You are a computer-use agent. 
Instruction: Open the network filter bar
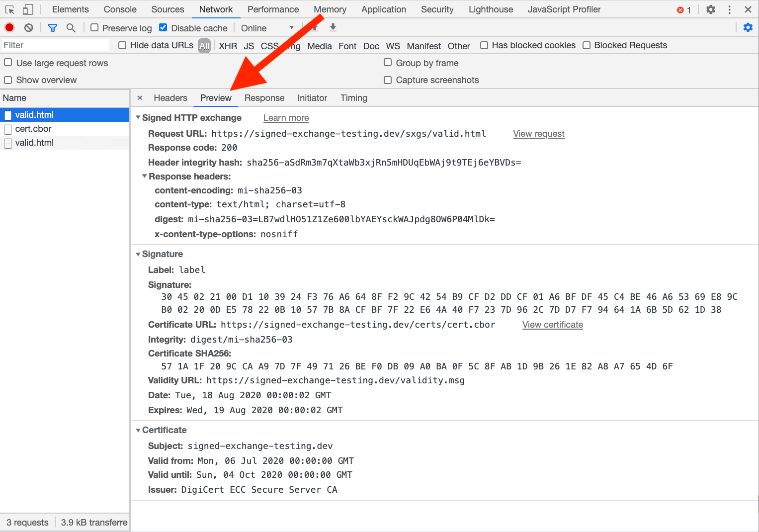(x=52, y=27)
